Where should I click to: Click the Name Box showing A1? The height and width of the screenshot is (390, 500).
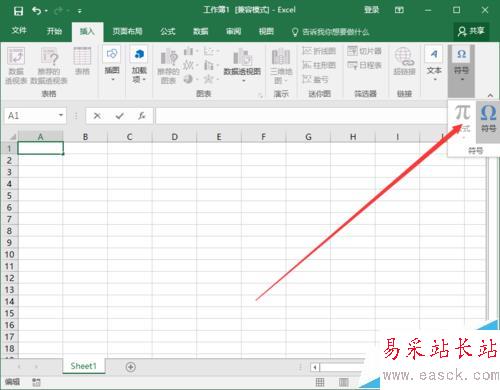(x=31, y=116)
